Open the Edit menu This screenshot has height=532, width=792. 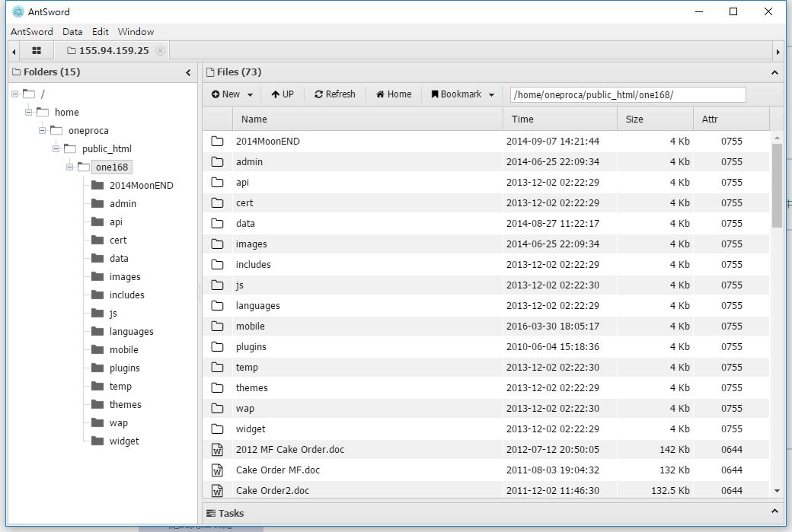100,32
